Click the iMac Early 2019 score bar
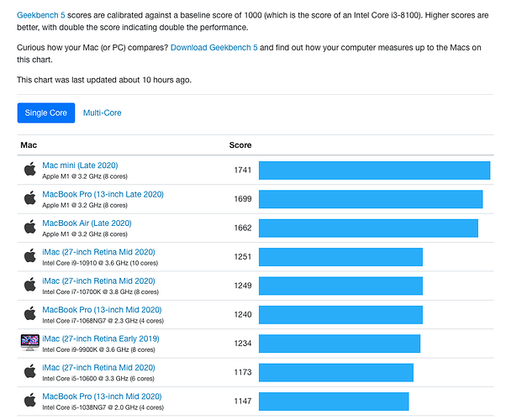The width and height of the screenshot is (506, 420). 340,344
